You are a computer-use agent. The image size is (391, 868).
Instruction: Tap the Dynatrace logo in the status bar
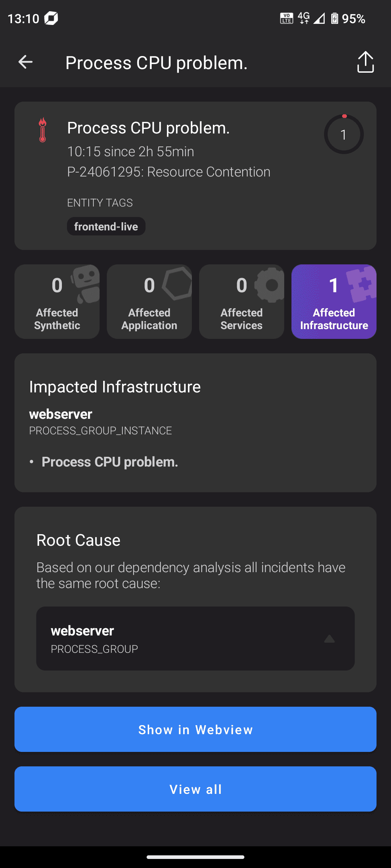(51, 17)
